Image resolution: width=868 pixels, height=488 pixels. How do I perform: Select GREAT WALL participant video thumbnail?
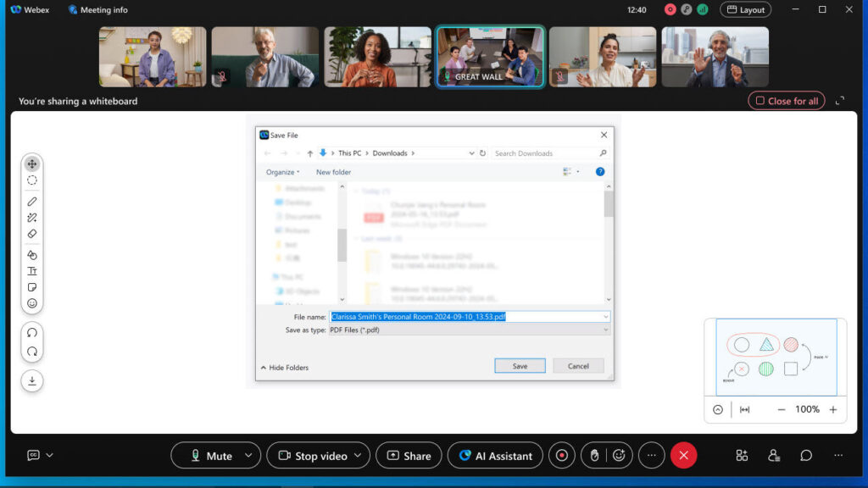coord(491,57)
